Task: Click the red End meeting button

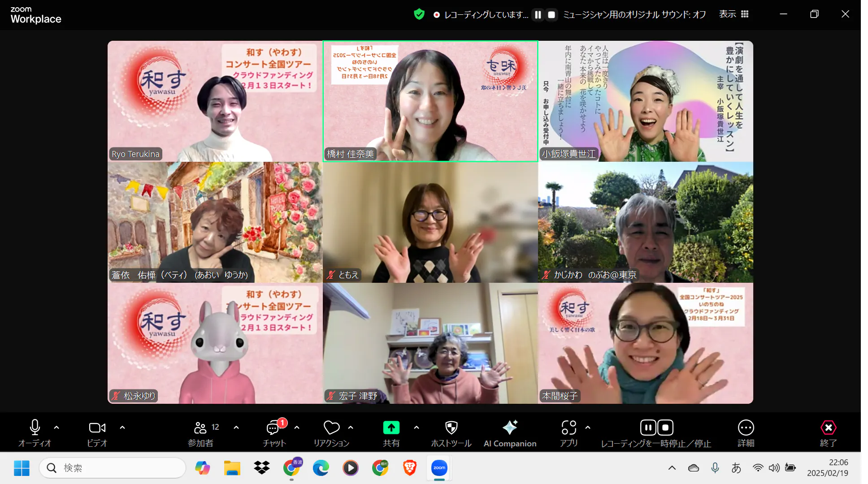Action: click(828, 428)
